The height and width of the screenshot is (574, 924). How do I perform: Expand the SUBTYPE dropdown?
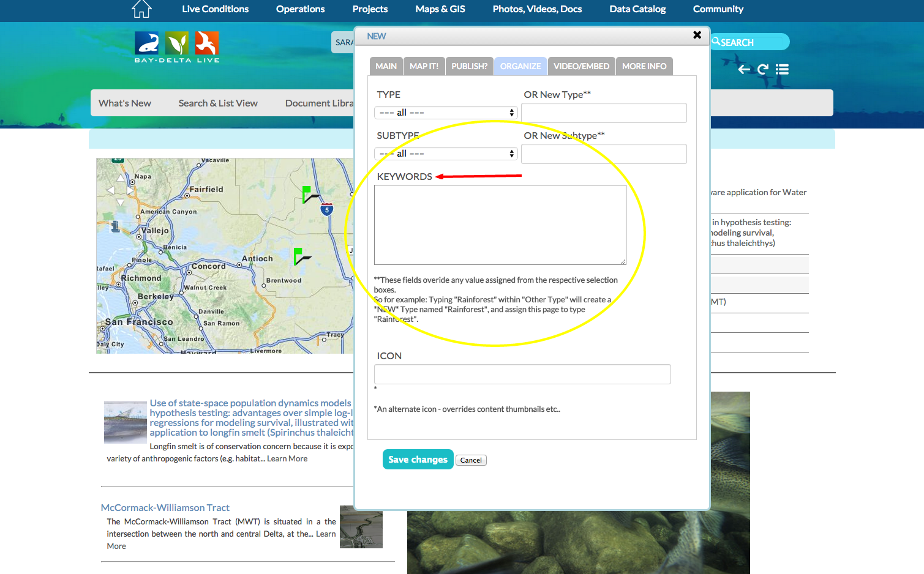click(x=446, y=154)
